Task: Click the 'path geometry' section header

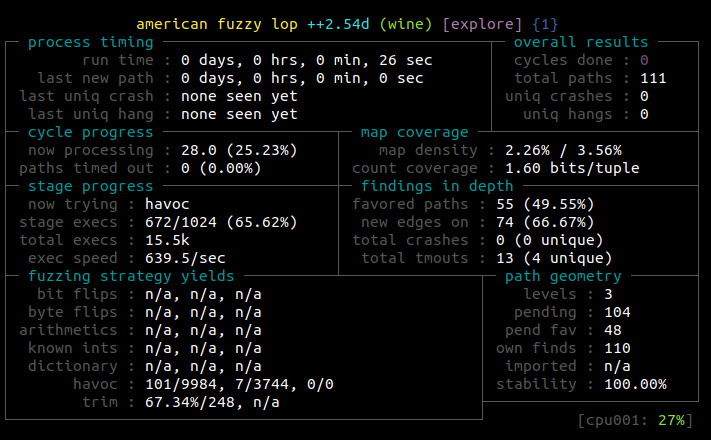Action: point(563,276)
